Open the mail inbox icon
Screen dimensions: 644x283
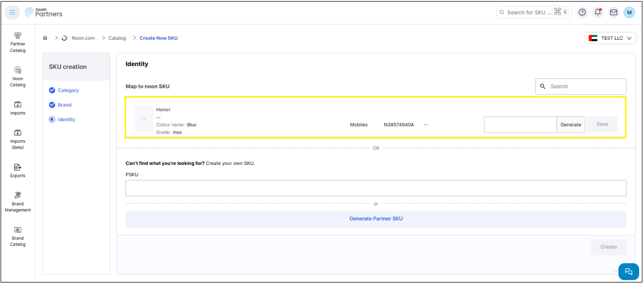[614, 12]
